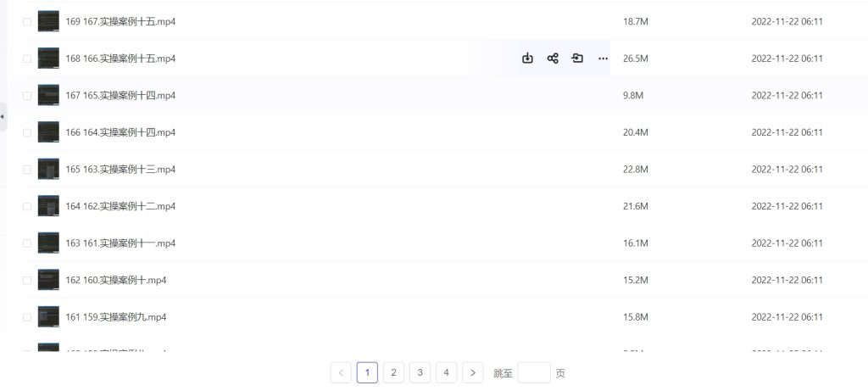The height and width of the screenshot is (391, 868).
Task: Click the jump-to page number input field
Action: [534, 373]
